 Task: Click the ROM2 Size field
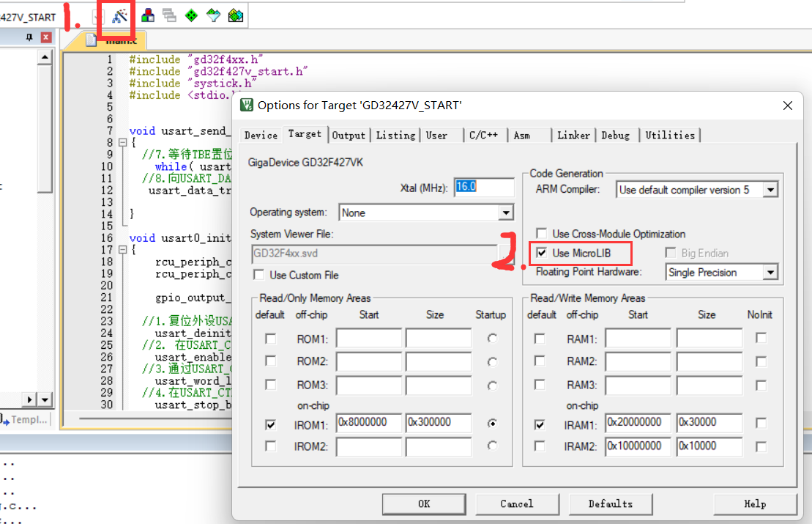click(439, 361)
